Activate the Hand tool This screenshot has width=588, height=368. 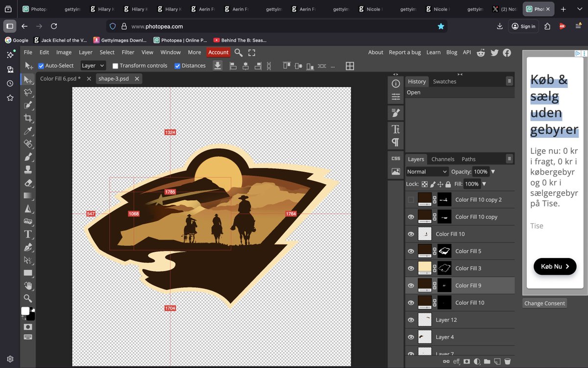(x=28, y=286)
